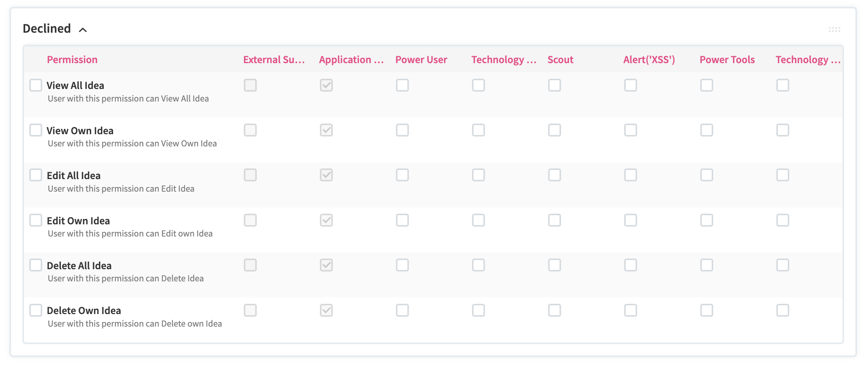Check the View All Idea row checkbox
Screen dimensions: 868x365
click(36, 85)
